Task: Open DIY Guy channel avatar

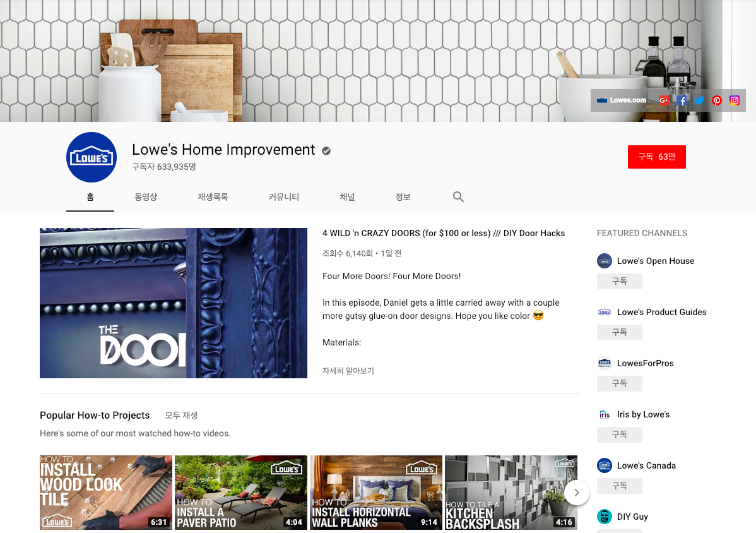Action: pyautogui.click(x=605, y=517)
